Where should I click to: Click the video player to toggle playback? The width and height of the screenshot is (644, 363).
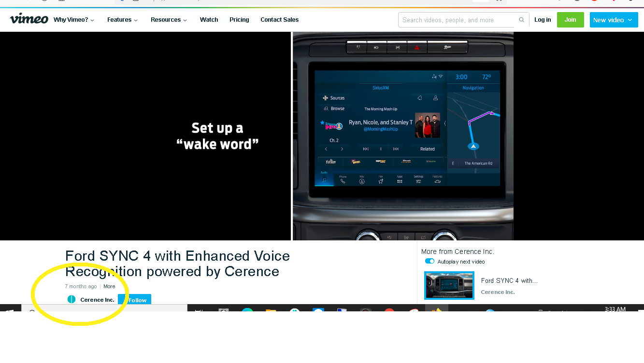pos(257,136)
